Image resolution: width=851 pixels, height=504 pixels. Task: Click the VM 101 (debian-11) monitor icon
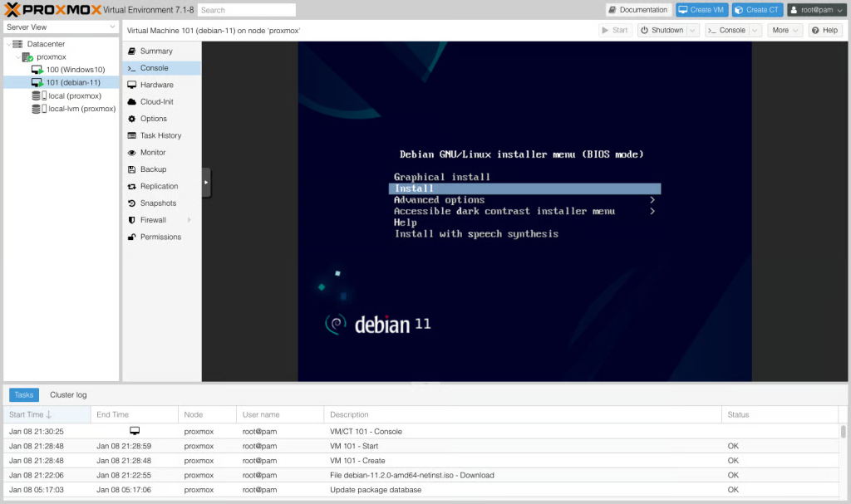[x=37, y=82]
